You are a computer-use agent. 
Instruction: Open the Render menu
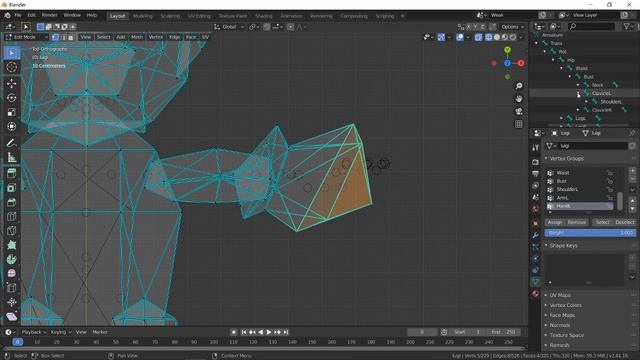(x=49, y=15)
